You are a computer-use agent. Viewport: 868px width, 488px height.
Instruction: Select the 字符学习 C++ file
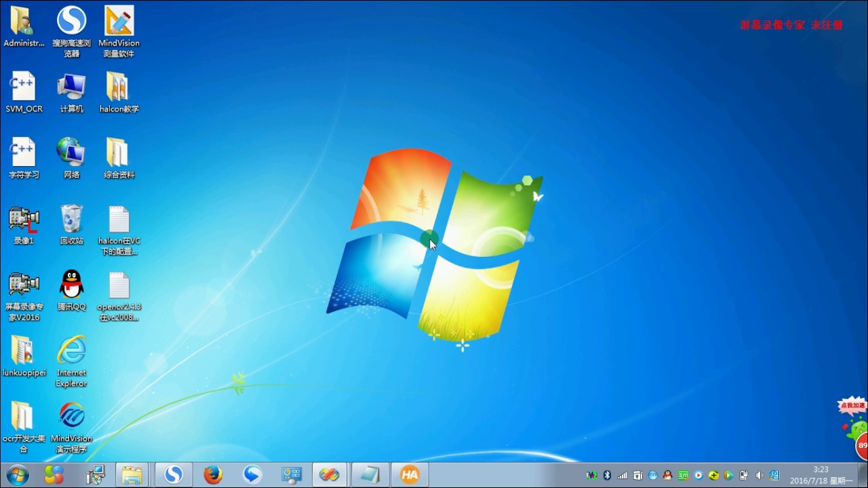pos(24,159)
